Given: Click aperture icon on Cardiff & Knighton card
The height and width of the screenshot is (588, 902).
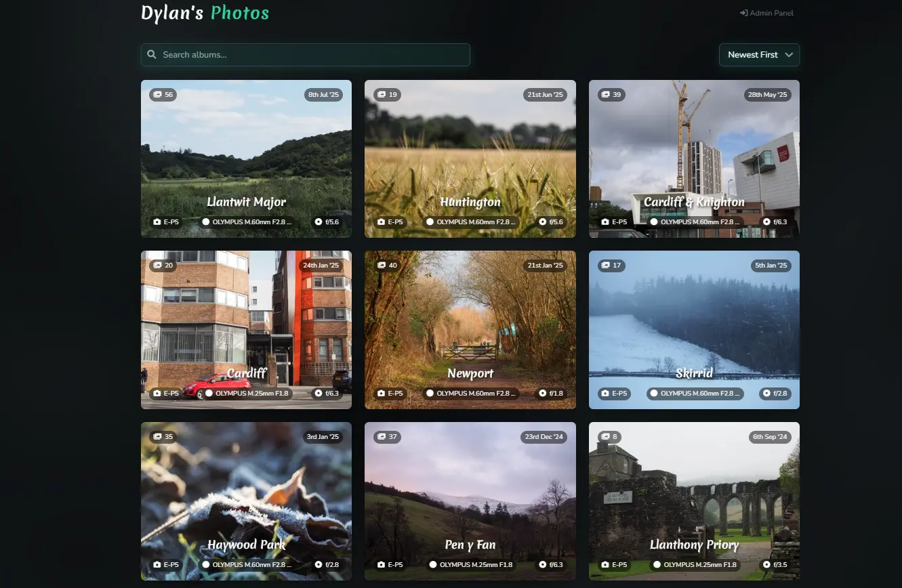Looking at the screenshot, I should [766, 222].
